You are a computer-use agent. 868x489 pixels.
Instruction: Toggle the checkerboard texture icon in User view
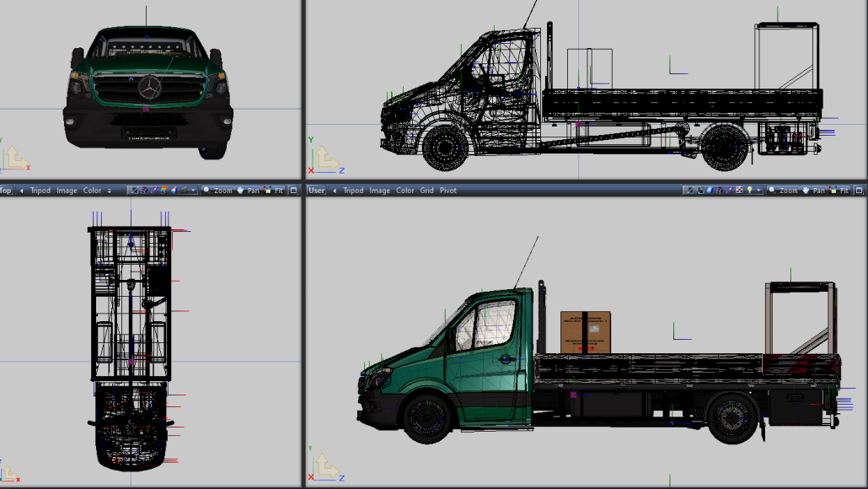[740, 190]
